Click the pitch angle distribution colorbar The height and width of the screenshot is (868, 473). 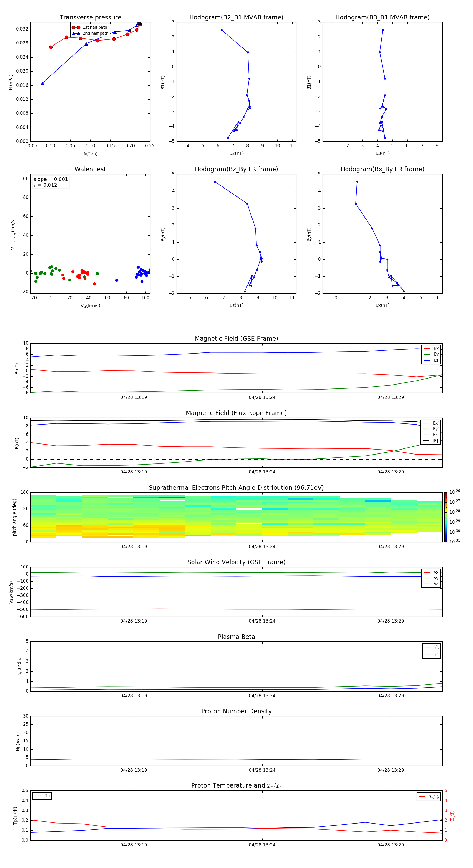[x=445, y=517]
